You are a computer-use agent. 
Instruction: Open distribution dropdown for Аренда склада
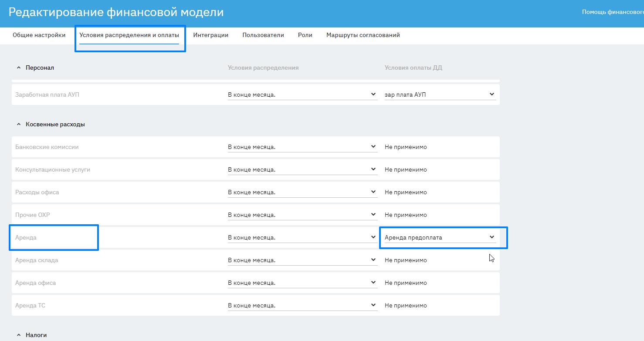(302, 260)
